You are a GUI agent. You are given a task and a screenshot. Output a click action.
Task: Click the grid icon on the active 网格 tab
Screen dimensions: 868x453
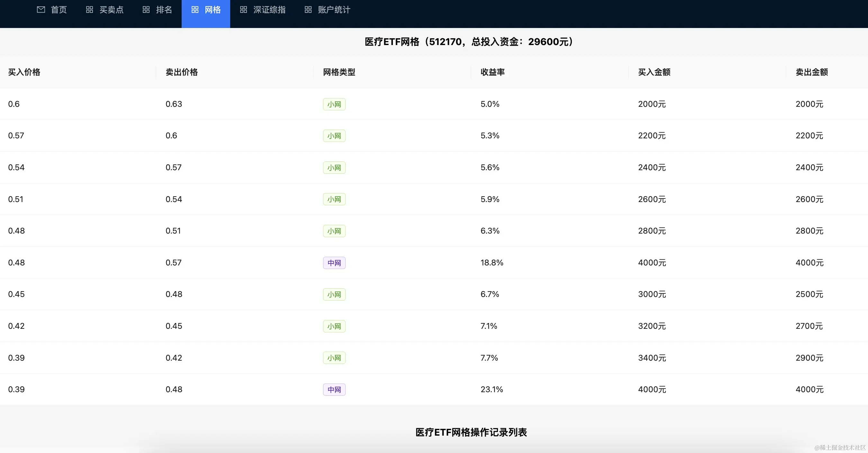click(x=195, y=10)
